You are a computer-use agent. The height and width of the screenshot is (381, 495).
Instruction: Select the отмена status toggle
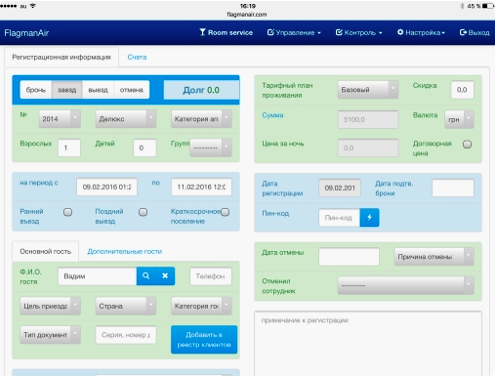click(x=131, y=90)
